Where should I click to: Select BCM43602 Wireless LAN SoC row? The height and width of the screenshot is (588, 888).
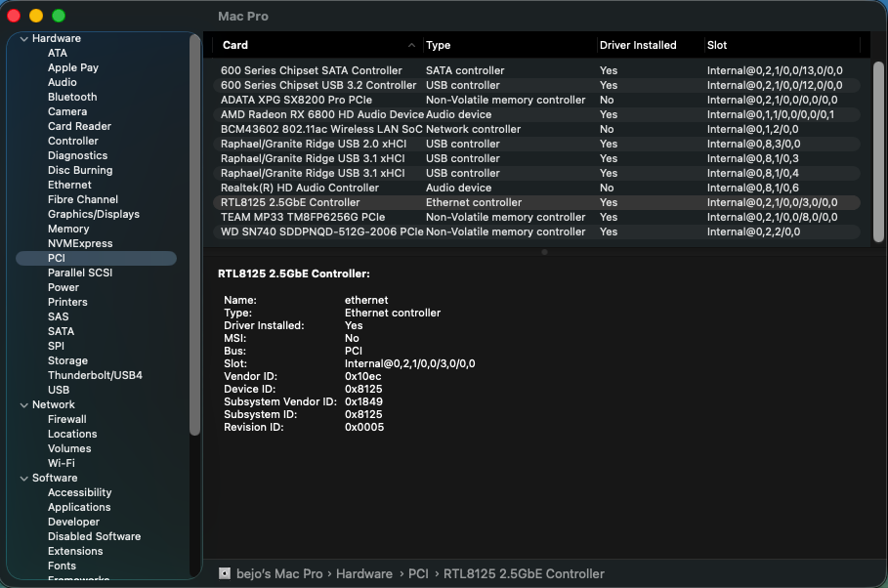537,130
